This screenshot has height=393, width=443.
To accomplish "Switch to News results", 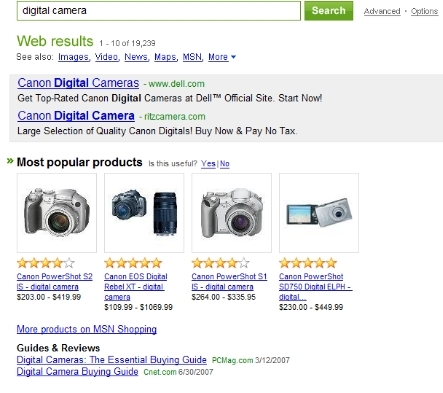I will pos(136,57).
